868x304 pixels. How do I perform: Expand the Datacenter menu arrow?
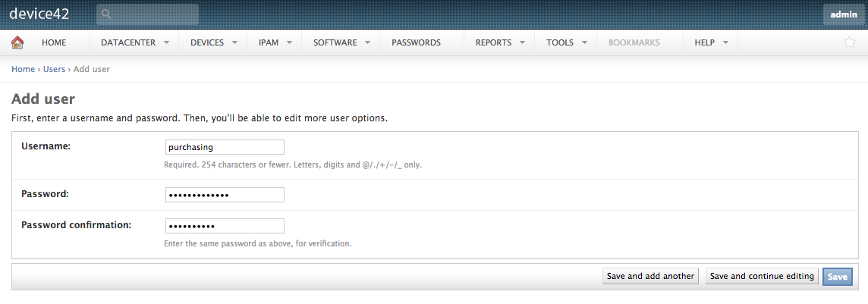pyautogui.click(x=167, y=42)
